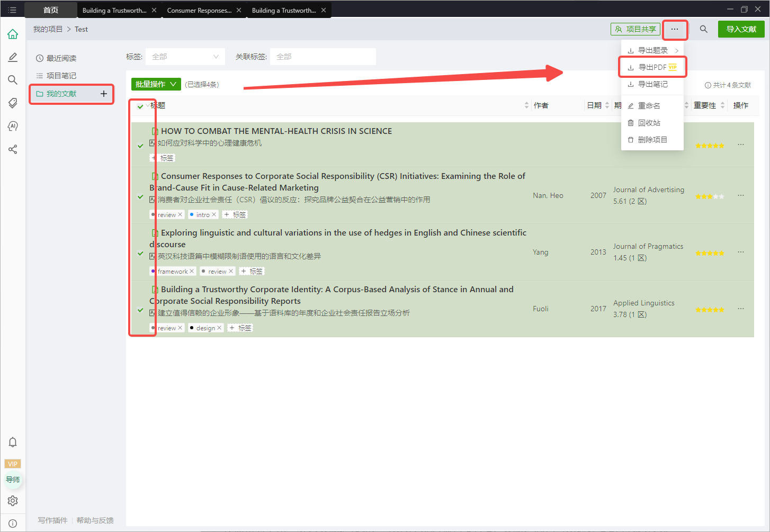Click the search magnifier in top toolbar
The height and width of the screenshot is (532, 770).
coord(703,29)
